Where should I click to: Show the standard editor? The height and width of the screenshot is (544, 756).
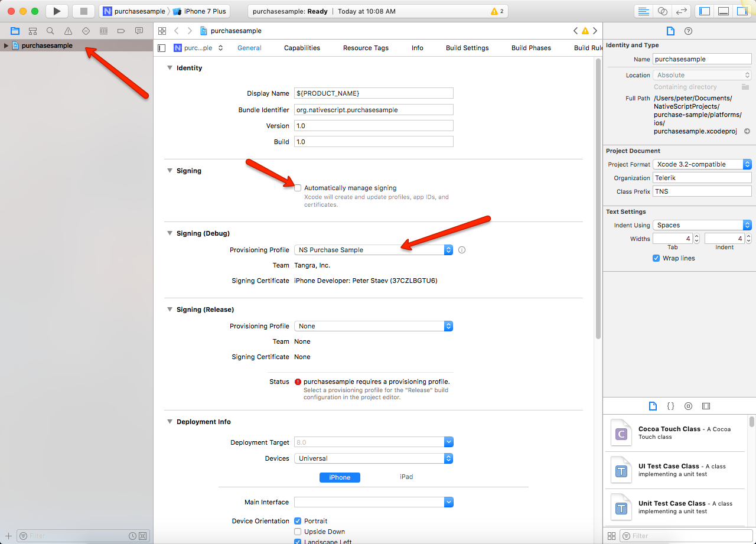tap(643, 11)
